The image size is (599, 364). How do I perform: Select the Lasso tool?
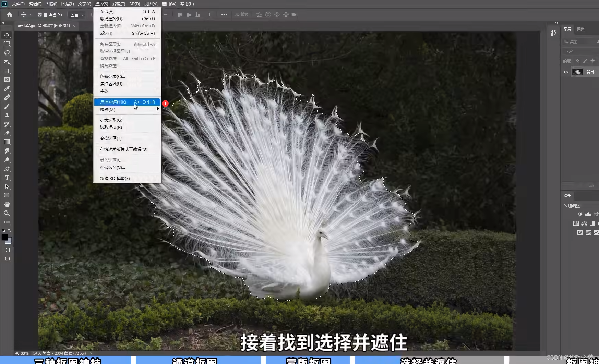(x=7, y=53)
